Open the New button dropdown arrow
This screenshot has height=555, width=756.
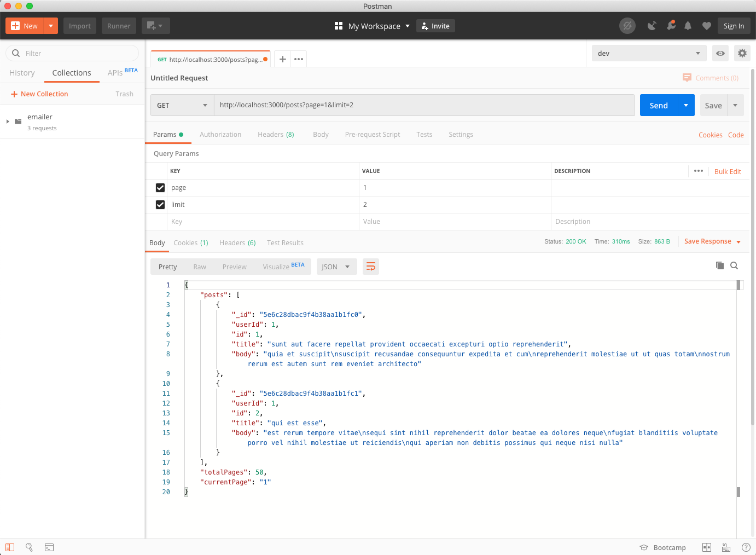point(51,26)
